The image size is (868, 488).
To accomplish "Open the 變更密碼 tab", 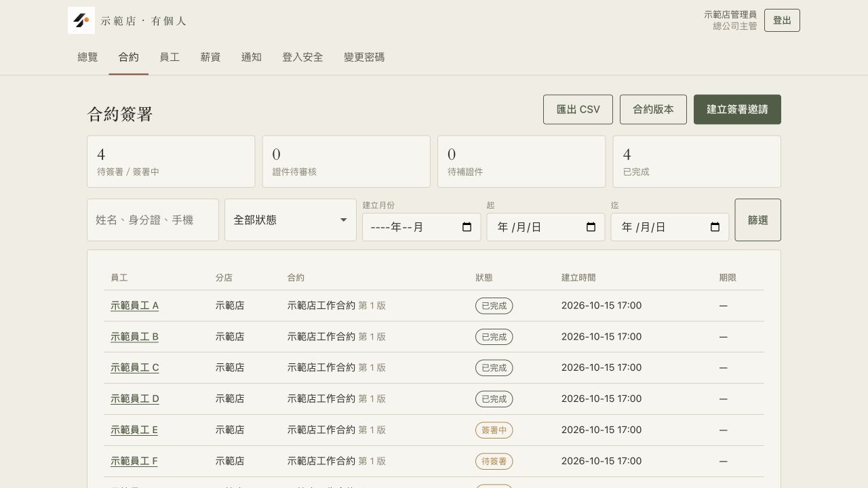I will [364, 58].
